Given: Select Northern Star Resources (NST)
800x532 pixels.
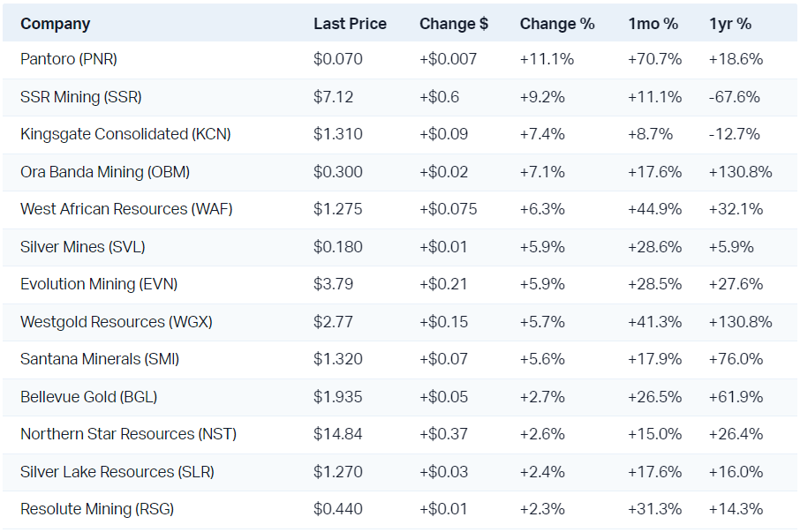Looking at the screenshot, I should 129,434.
